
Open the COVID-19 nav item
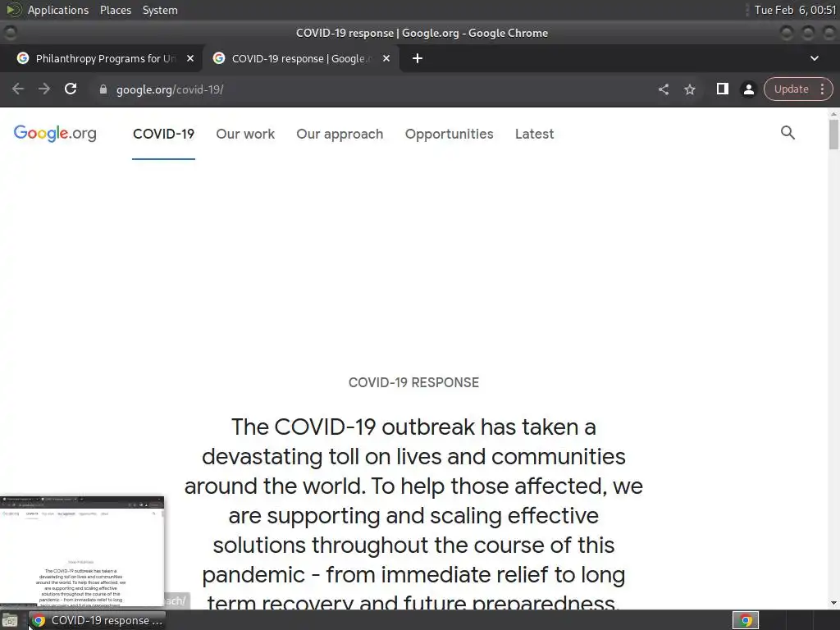[x=163, y=134]
